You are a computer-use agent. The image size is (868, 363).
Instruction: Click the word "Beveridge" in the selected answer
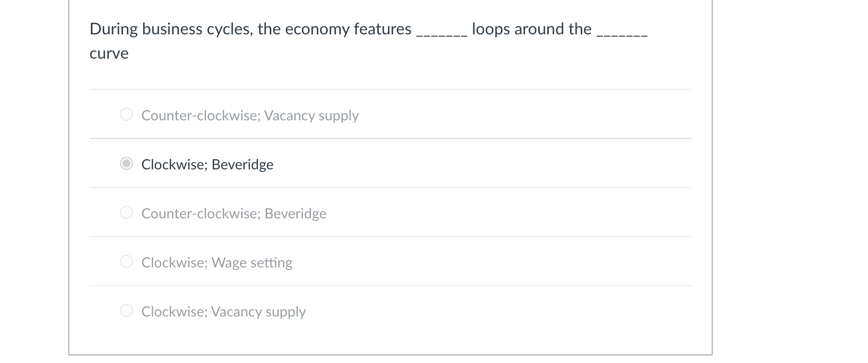coord(242,164)
